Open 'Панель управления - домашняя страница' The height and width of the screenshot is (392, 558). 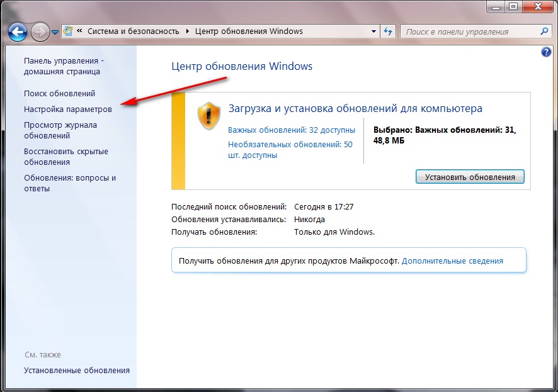64,66
